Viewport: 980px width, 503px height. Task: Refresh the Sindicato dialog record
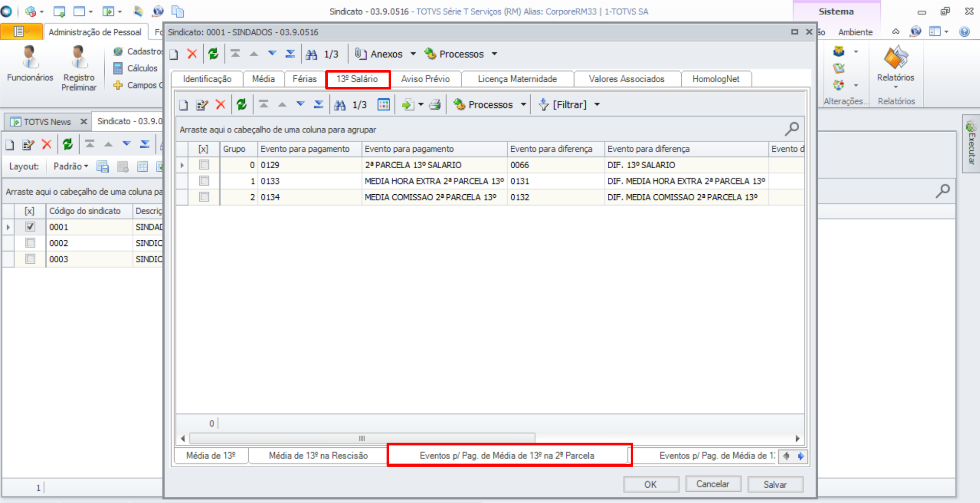click(213, 54)
